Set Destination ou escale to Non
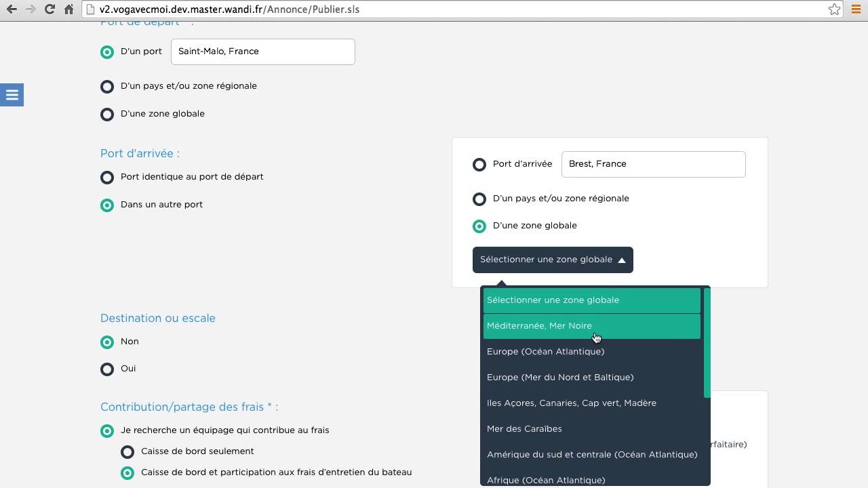Screen dimensions: 868x488 (x=107, y=342)
